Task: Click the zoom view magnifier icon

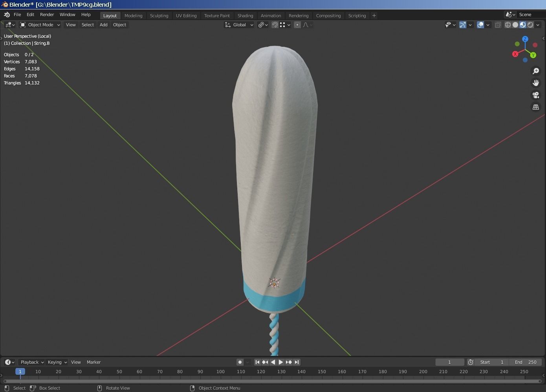Action: [536, 71]
